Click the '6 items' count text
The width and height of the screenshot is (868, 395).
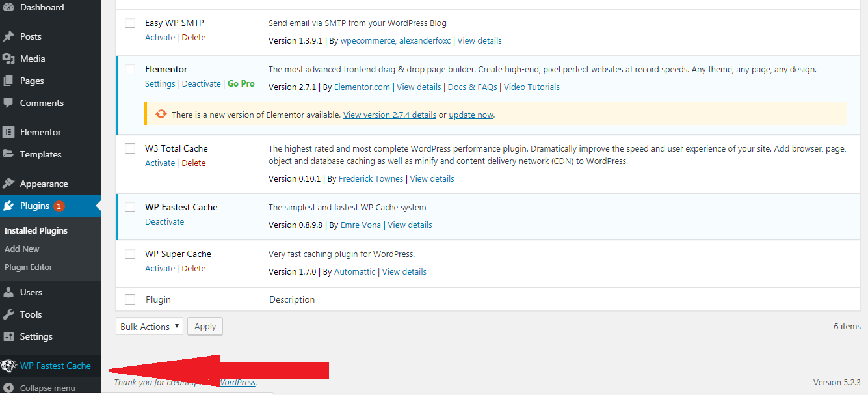847,326
